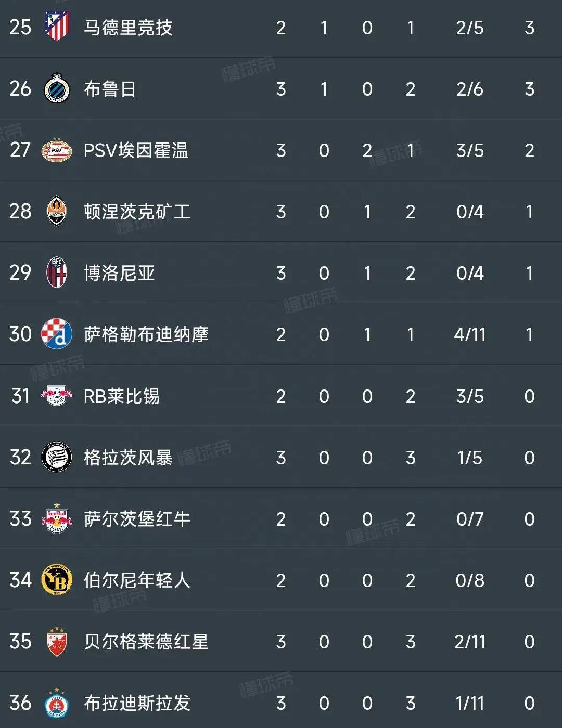Image resolution: width=562 pixels, height=728 pixels.
Task: Click the Atlético Madrid club crest
Action: click(57, 27)
